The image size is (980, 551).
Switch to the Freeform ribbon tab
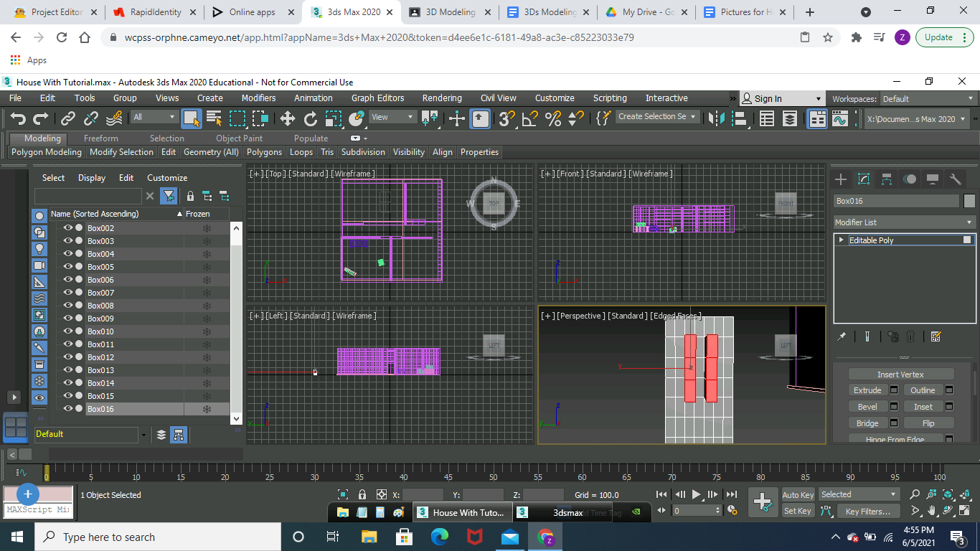click(100, 138)
